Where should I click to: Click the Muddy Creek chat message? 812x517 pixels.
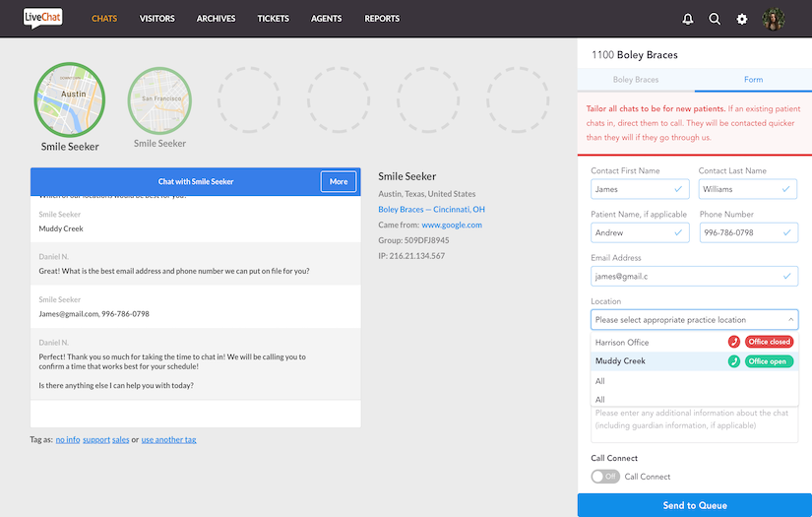point(61,228)
